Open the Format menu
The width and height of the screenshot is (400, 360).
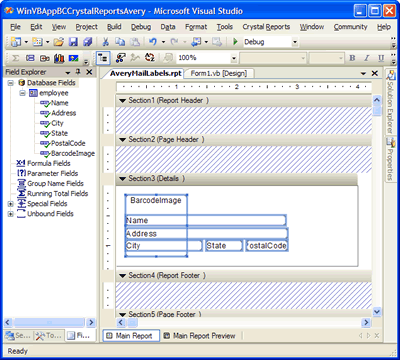(196, 27)
